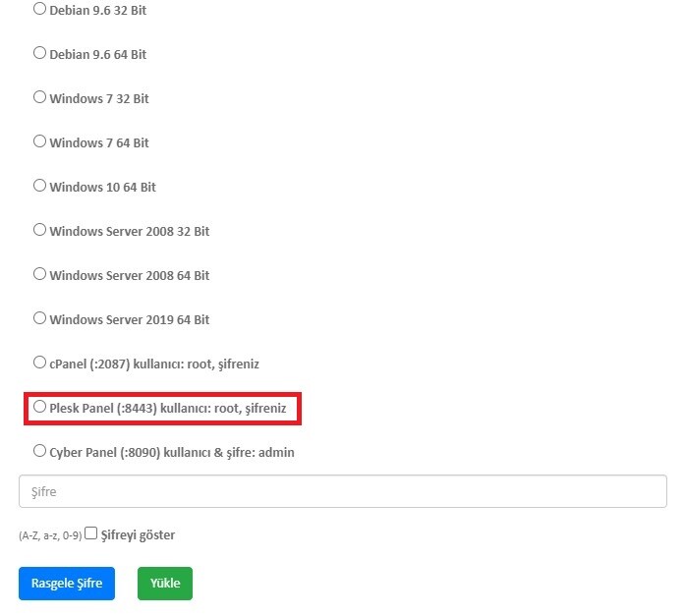
Task: Choose Windows Server 2008 32 Bit radio
Action: pos(39,230)
